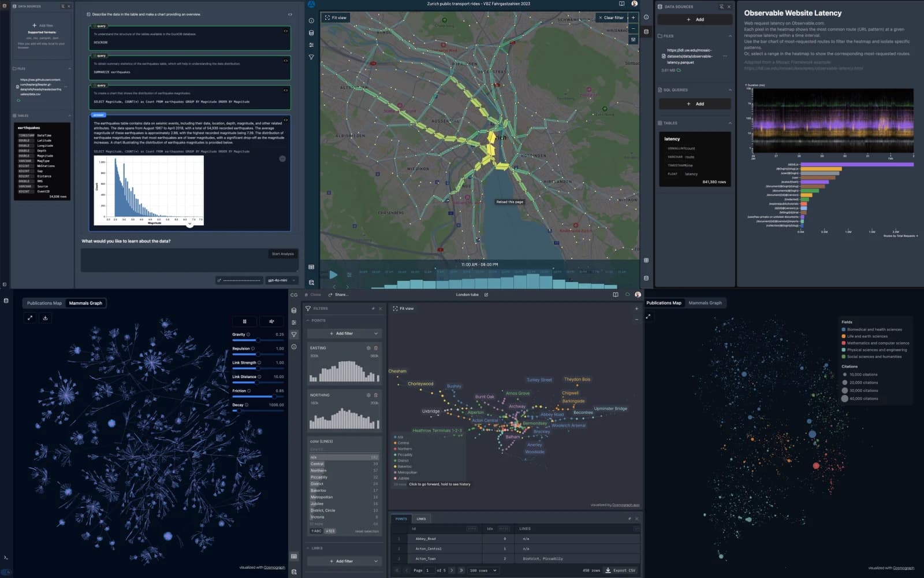This screenshot has width=924, height=578.
Task: Click Clear filter on Zurich map
Action: tap(611, 18)
